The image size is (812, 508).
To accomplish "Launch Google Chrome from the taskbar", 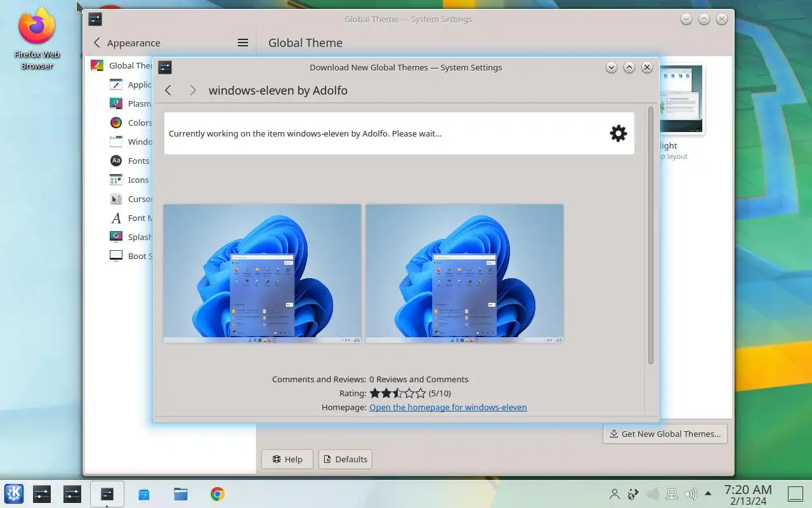I will tap(218, 493).
